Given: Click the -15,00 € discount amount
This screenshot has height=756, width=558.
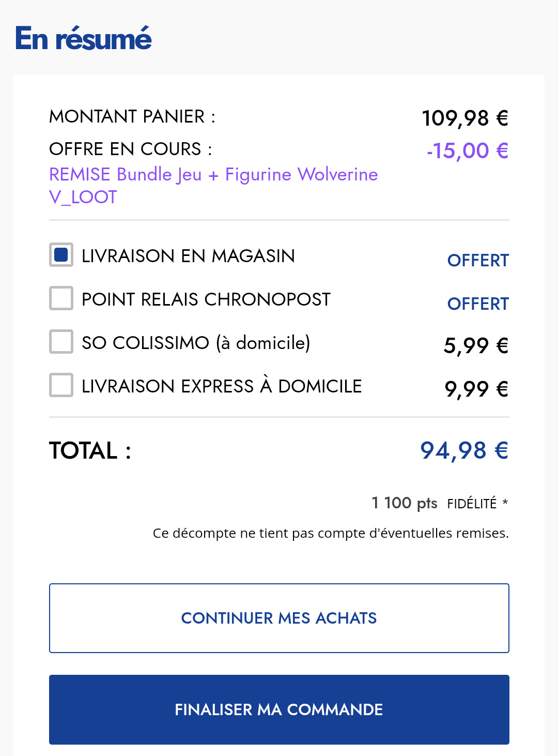Looking at the screenshot, I should click(468, 151).
